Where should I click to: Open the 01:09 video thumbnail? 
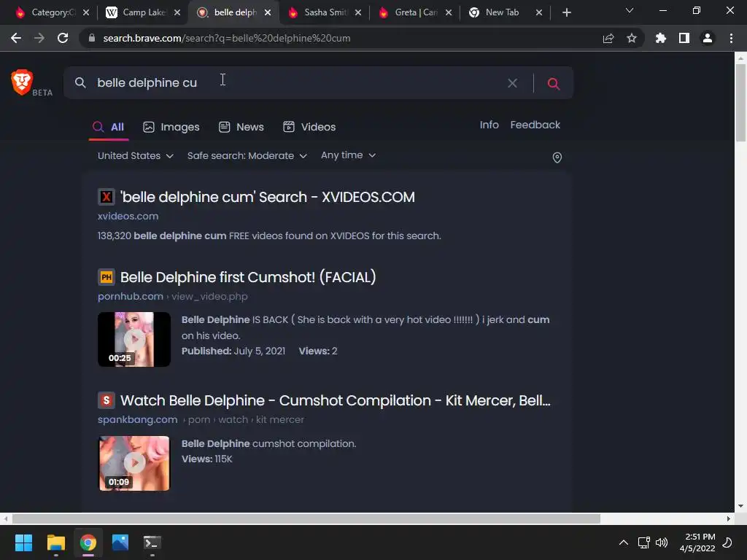[x=134, y=463]
